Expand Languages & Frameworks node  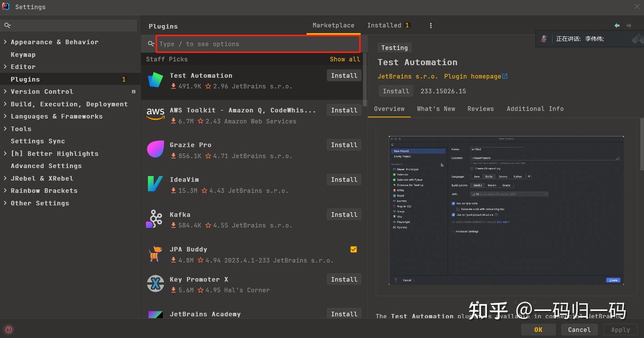click(x=5, y=116)
